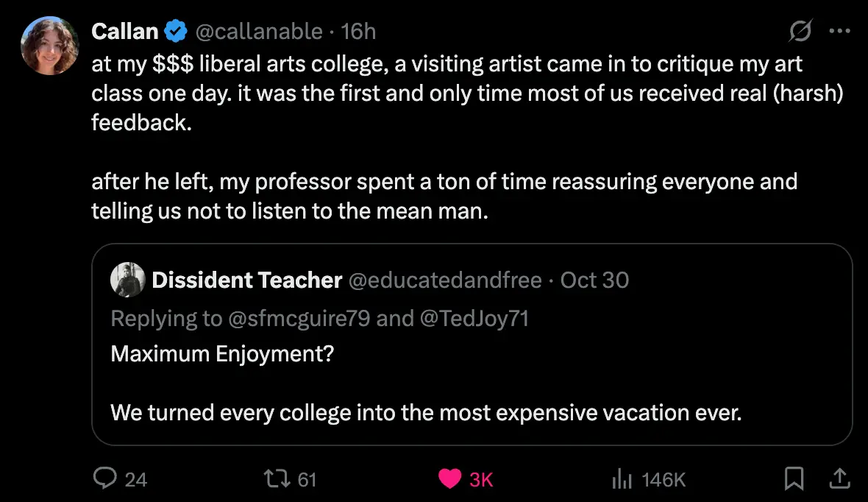This screenshot has width=868, height=502.
Task: Open the three-dot more options menu
Action: tap(839, 31)
